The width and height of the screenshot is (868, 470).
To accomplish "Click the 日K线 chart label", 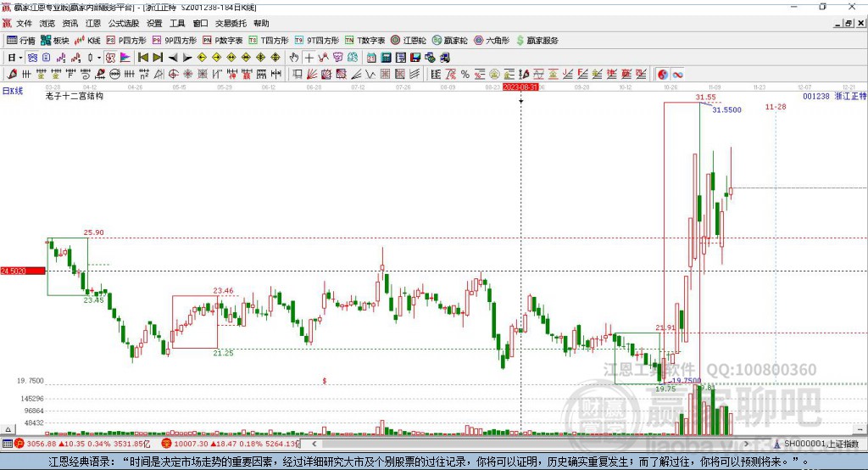I will coord(13,91).
